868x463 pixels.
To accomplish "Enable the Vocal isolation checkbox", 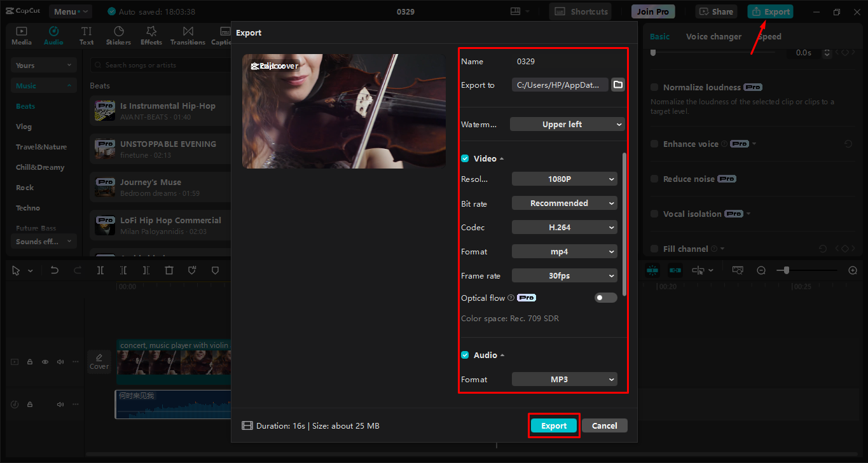I will (654, 214).
